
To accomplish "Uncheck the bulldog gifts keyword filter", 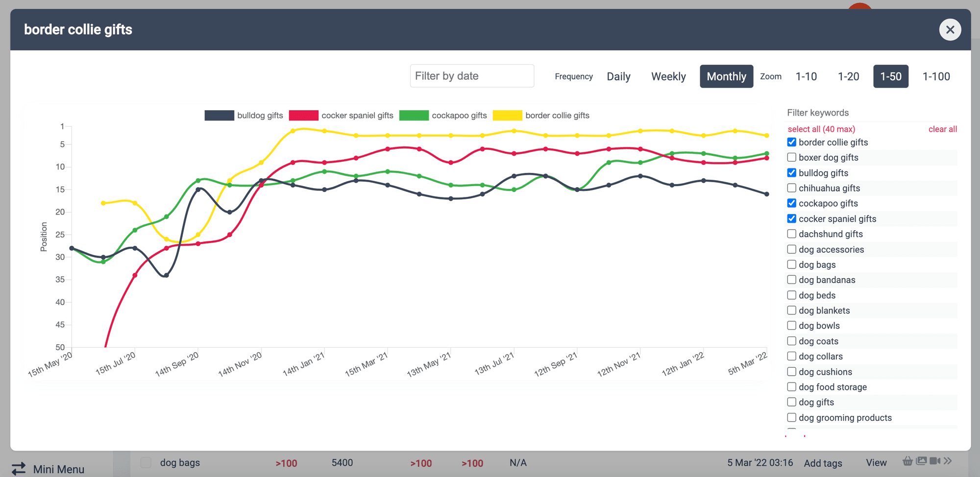I will 792,172.
